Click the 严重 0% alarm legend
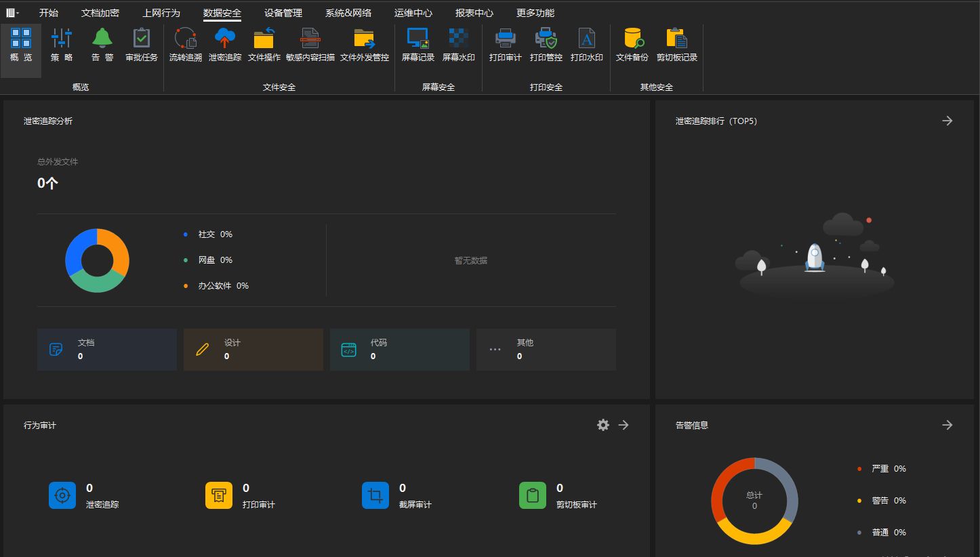 point(882,469)
